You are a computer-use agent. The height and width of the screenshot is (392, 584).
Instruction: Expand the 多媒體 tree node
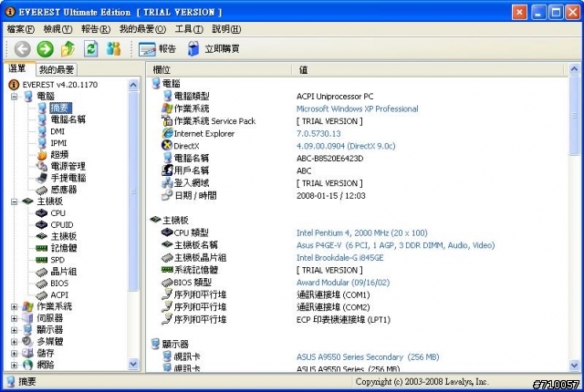[15, 342]
